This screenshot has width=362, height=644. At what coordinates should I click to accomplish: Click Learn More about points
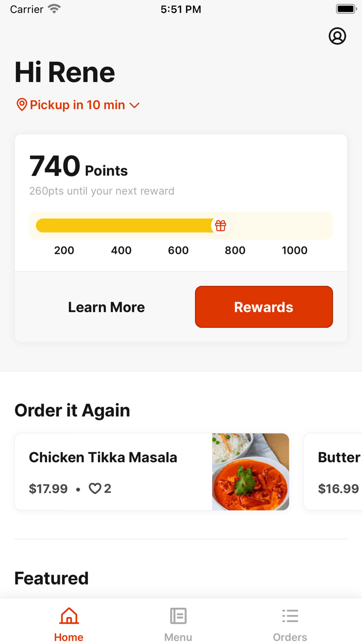click(x=106, y=307)
